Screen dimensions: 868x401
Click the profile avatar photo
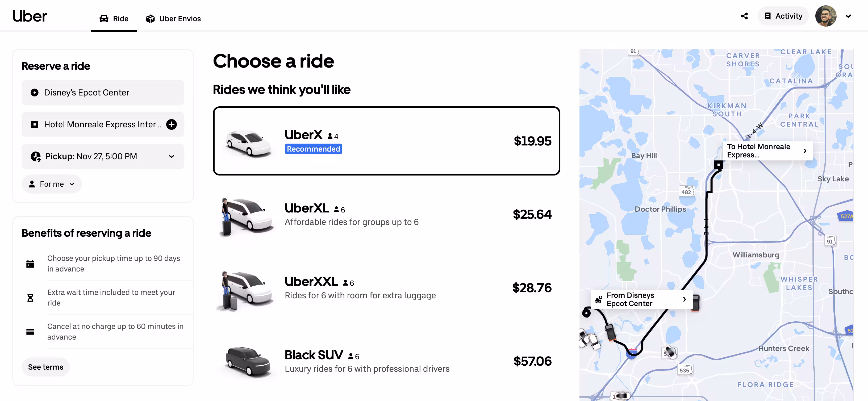(x=825, y=16)
